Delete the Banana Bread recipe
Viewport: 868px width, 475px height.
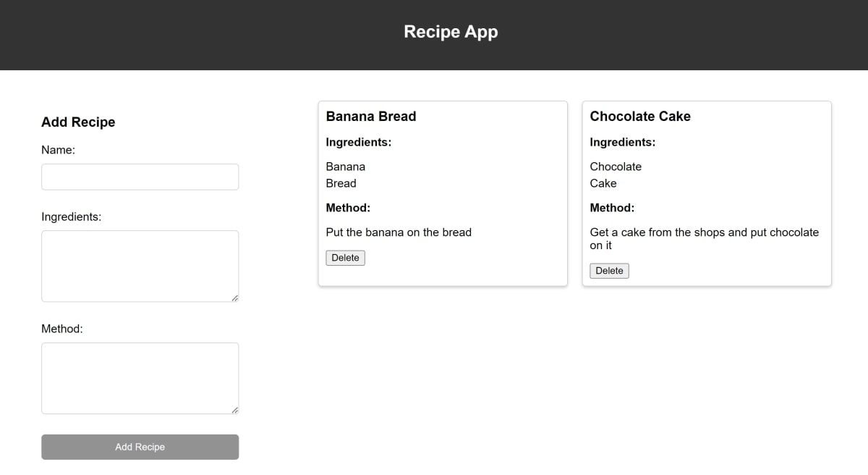click(x=345, y=258)
